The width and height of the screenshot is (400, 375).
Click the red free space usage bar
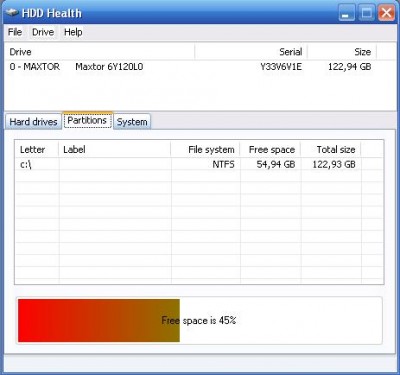click(99, 320)
